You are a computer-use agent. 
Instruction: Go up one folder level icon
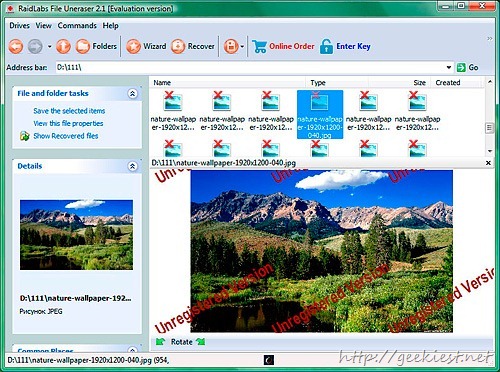[63, 46]
